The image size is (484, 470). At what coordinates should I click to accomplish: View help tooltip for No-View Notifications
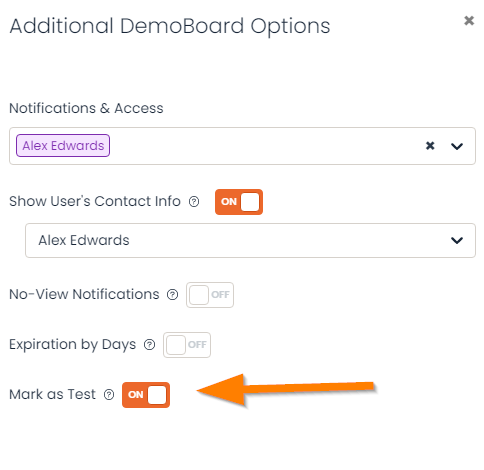(x=172, y=295)
